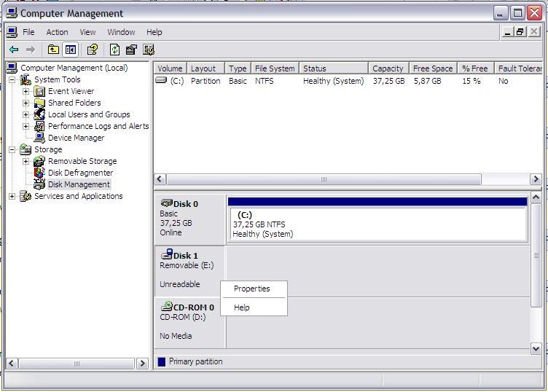Click the "5,87 GB" free space cell

[x=428, y=81]
